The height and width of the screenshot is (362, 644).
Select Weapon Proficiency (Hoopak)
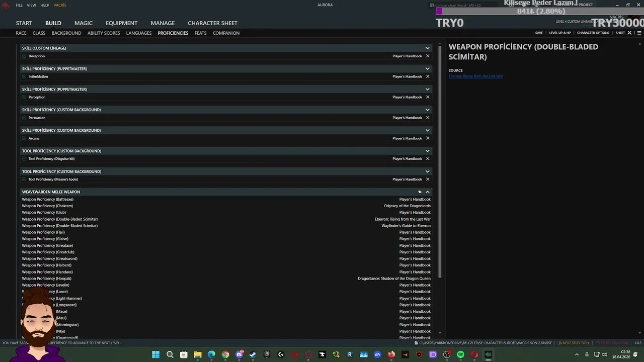(x=226, y=279)
